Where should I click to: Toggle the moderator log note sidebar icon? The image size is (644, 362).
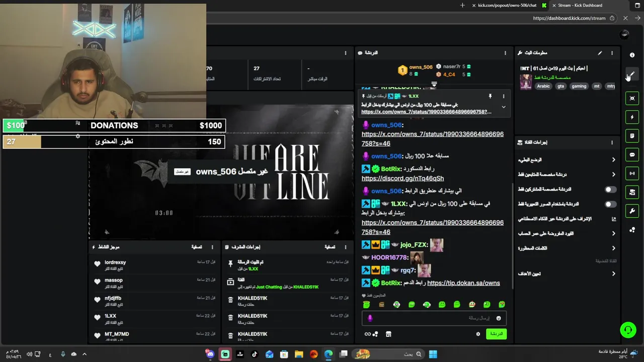click(x=632, y=136)
